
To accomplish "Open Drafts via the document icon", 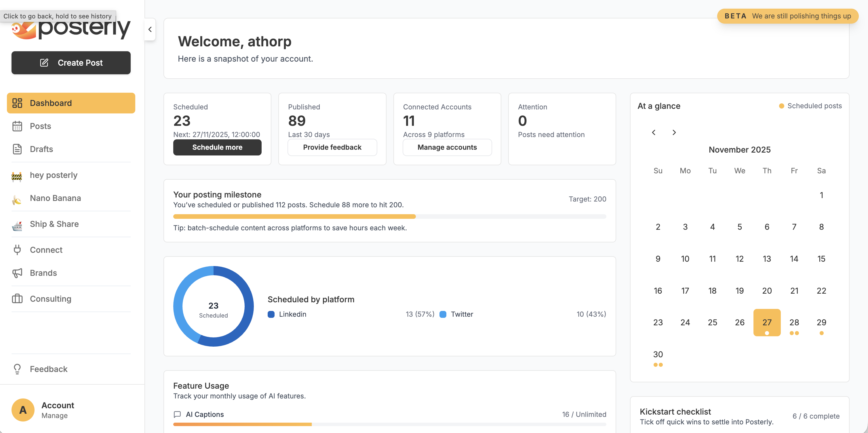I will click(x=17, y=149).
